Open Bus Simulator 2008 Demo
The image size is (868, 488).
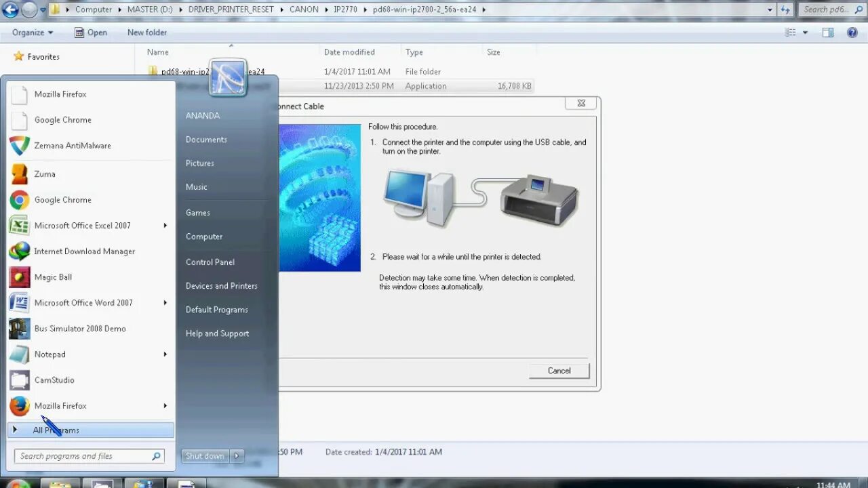click(91, 329)
